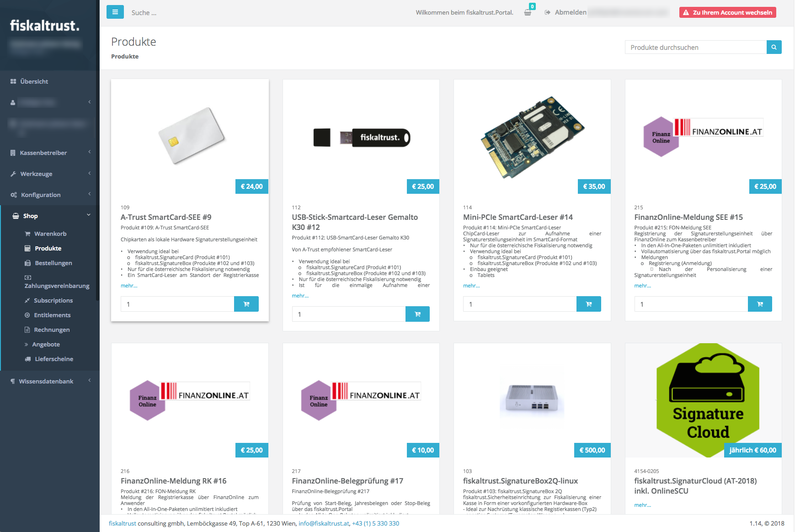The image size is (795, 532).
Task: Open the Mini-PCIe SmartCard-Leser #14 title
Action: coord(518,217)
